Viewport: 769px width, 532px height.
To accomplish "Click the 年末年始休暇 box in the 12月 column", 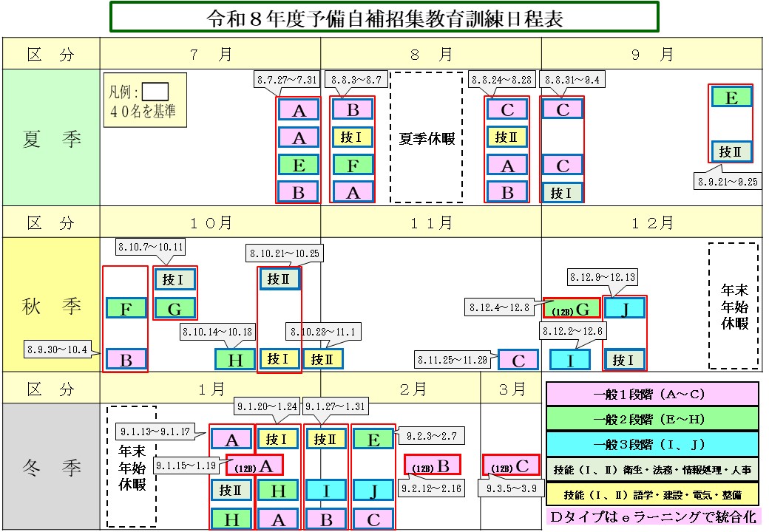I will (x=734, y=306).
